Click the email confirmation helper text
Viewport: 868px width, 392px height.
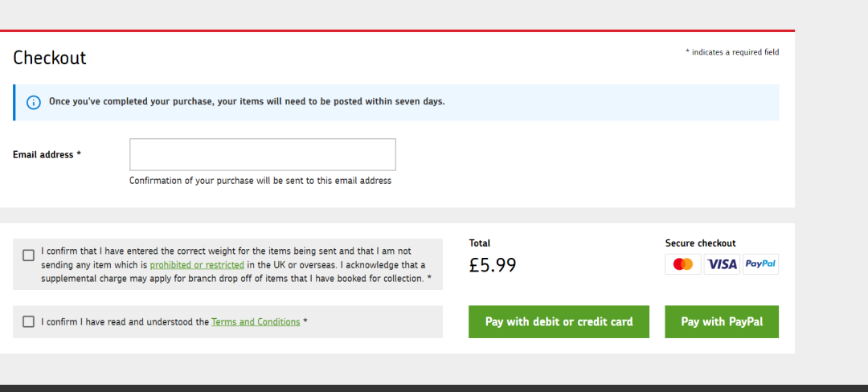click(260, 181)
